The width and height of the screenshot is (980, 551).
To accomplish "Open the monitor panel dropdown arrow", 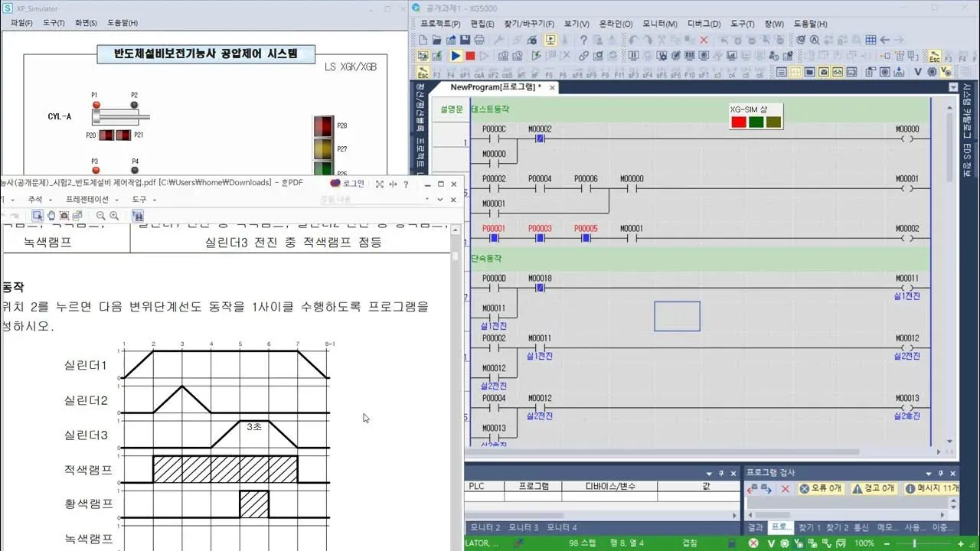I will tap(709, 474).
